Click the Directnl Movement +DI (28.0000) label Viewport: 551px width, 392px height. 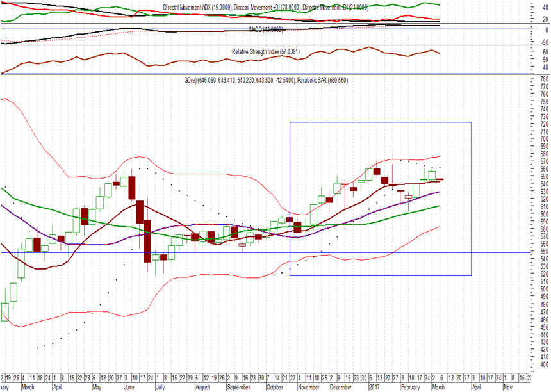tap(267, 8)
